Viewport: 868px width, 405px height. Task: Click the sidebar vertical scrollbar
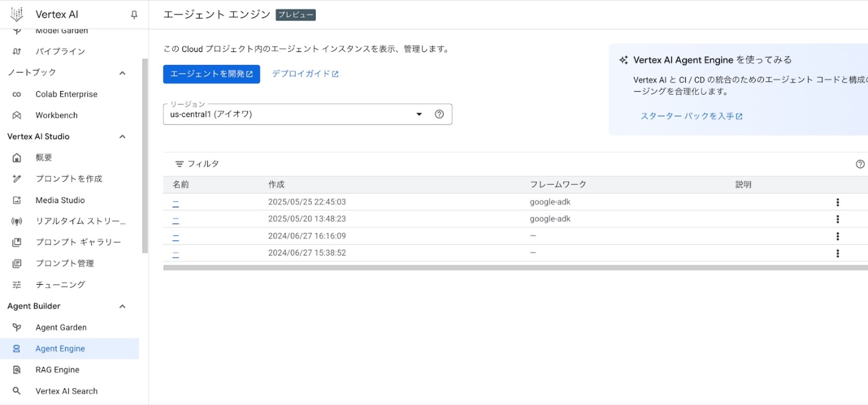[x=145, y=156]
